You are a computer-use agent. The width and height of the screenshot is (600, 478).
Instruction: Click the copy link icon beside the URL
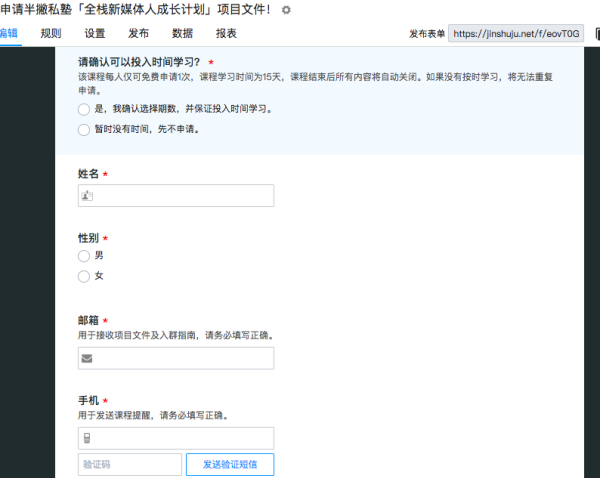click(x=597, y=34)
